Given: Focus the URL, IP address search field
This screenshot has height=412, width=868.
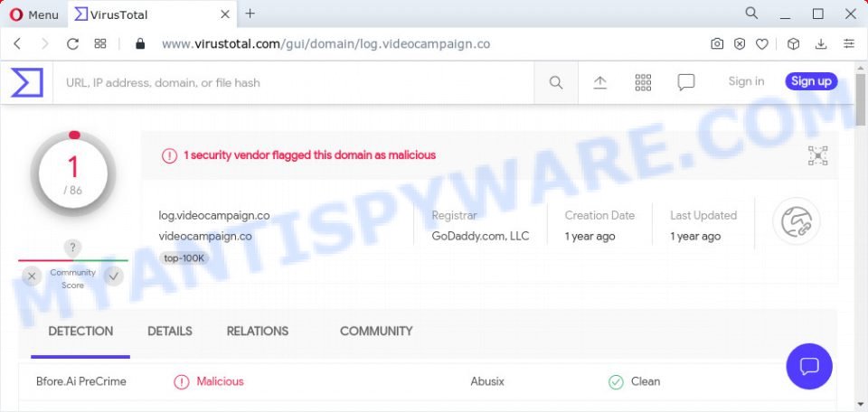Looking at the screenshot, I should (293, 83).
